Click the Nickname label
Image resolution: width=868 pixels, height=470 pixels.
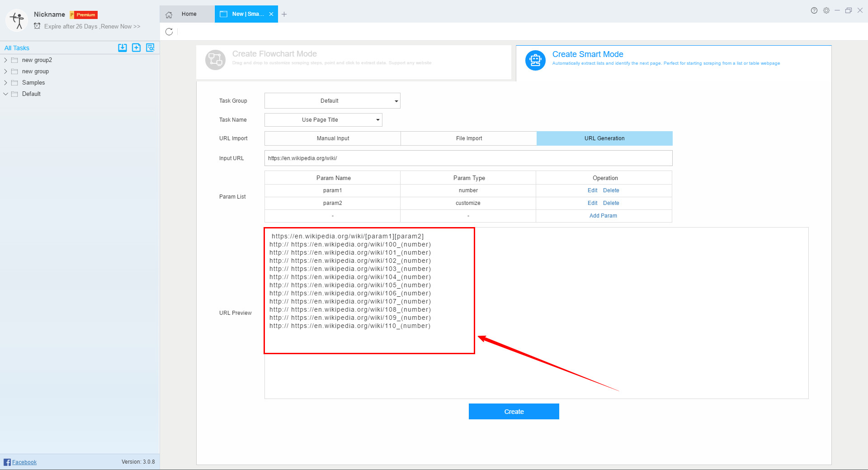(49, 14)
